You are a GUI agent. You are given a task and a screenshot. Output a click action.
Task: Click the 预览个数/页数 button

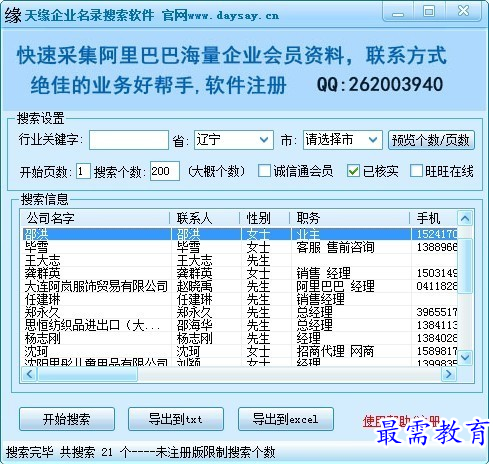431,140
